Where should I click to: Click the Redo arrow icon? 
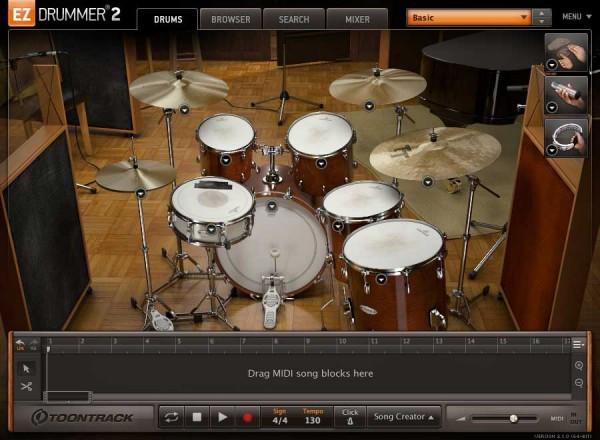(x=34, y=344)
